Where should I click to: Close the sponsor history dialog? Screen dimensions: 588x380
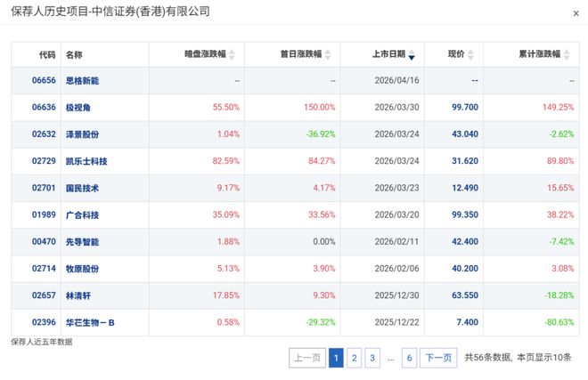click(x=576, y=14)
